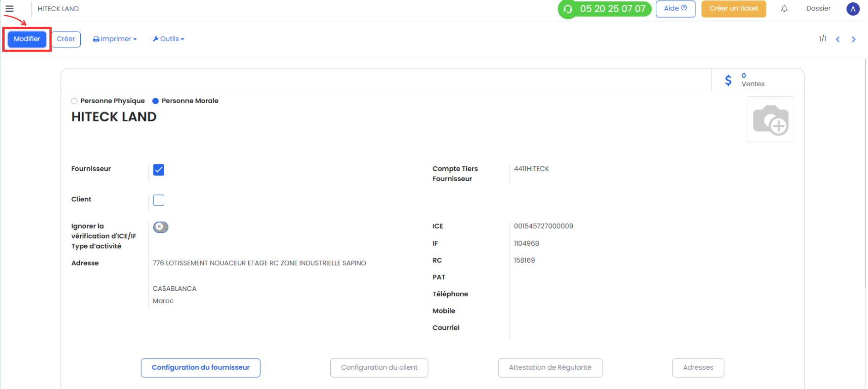Switch to Configuration du client tab
This screenshot has width=868, height=389.
tap(379, 368)
